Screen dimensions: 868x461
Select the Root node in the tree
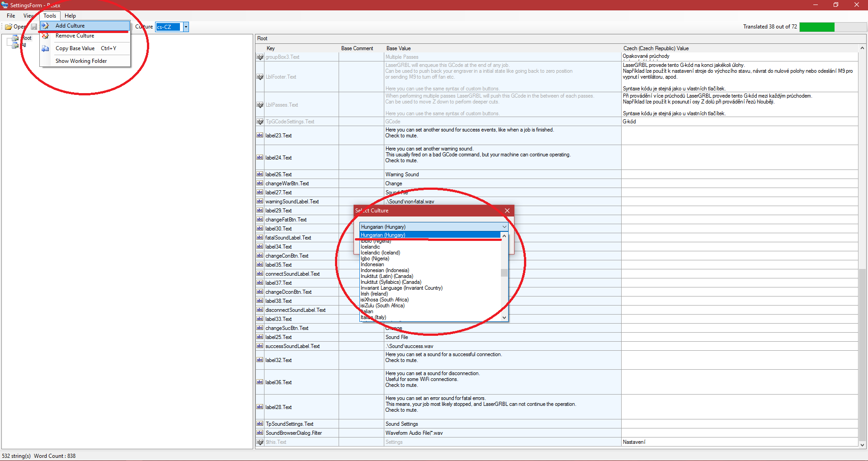pos(27,38)
